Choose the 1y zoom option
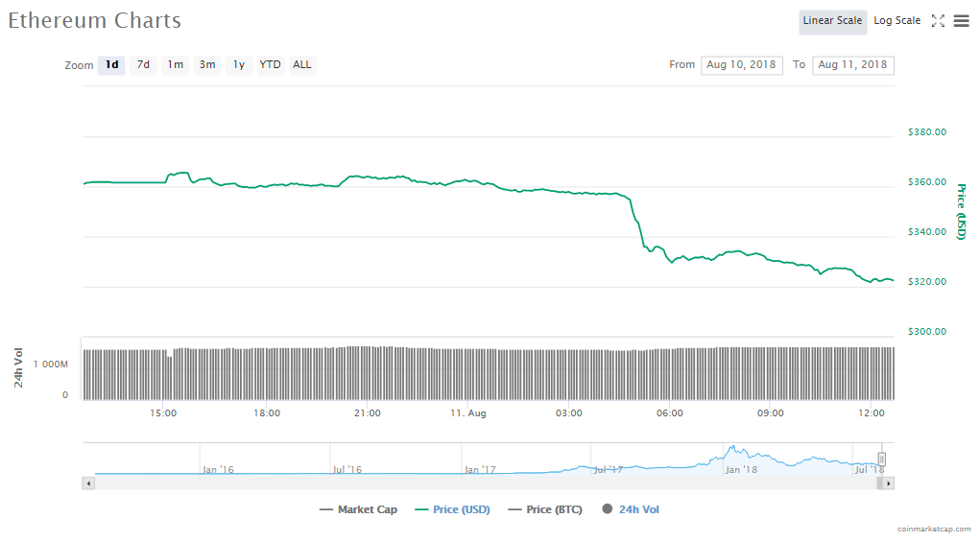The image size is (980, 542). click(239, 65)
